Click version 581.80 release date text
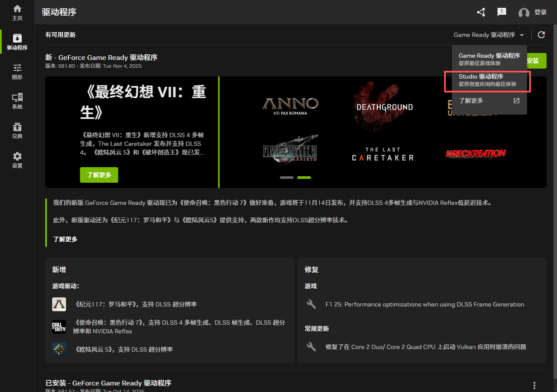 (93, 66)
